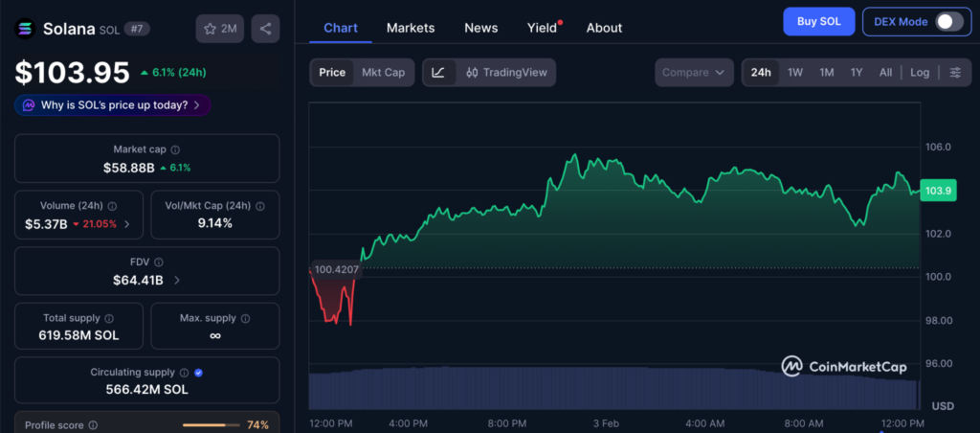This screenshot has height=433, width=980.
Task: Open the Compare dropdown
Action: pos(694,73)
